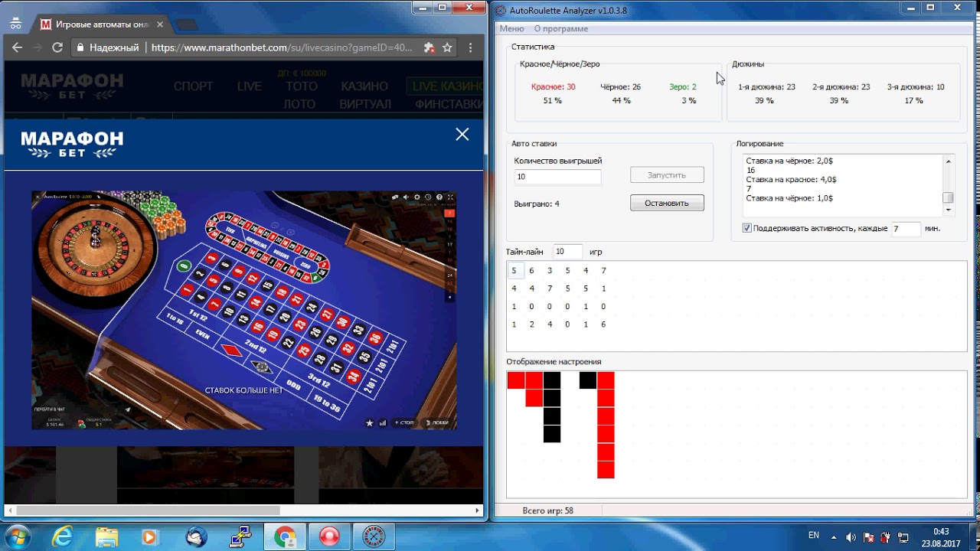
Task: Open Internet Explorer from the taskbar
Action: 64,536
